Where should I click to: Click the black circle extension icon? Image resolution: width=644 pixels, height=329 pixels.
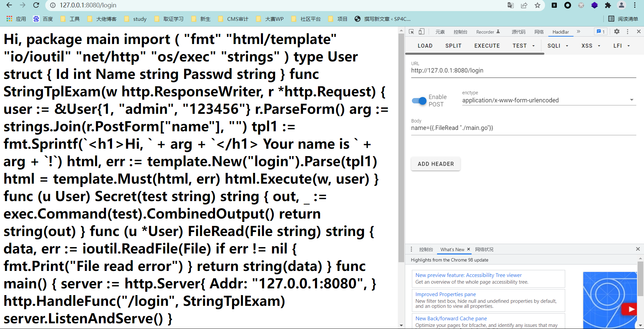point(568,5)
